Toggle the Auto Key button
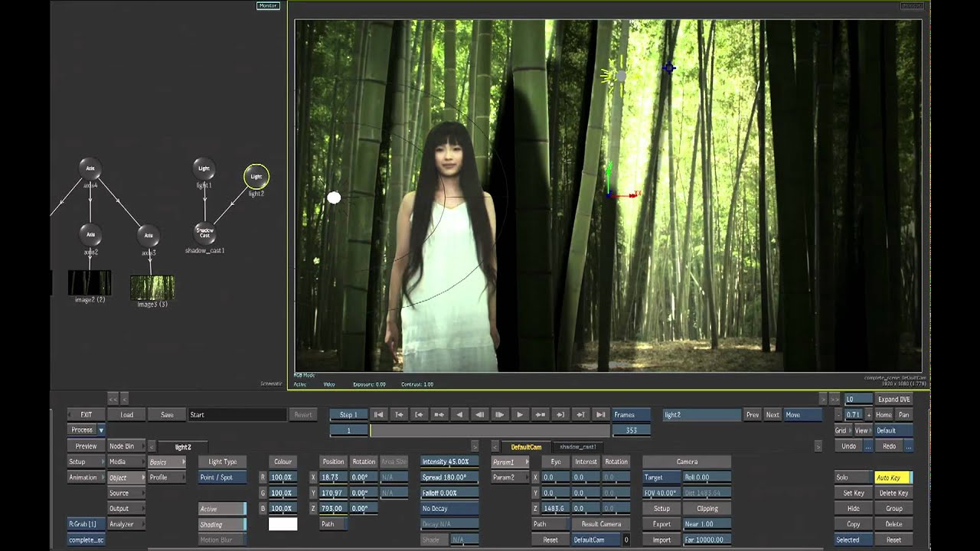The height and width of the screenshot is (551, 980). tap(893, 478)
